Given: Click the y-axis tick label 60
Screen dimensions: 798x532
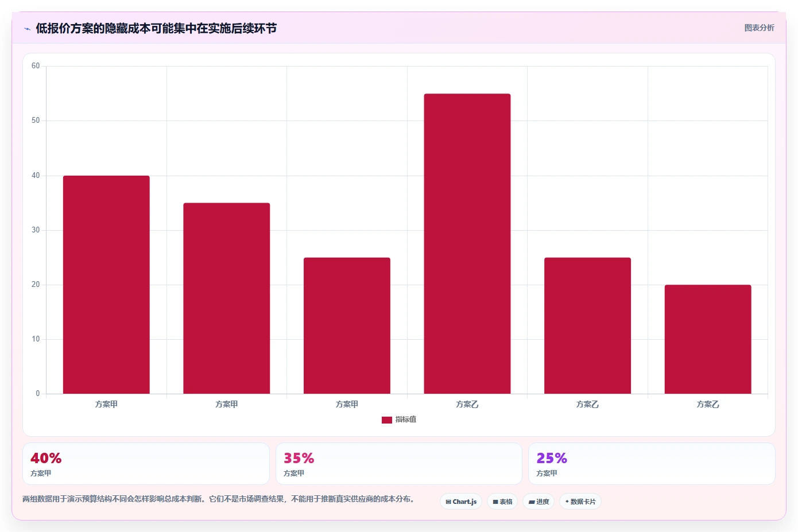Looking at the screenshot, I should tap(36, 66).
